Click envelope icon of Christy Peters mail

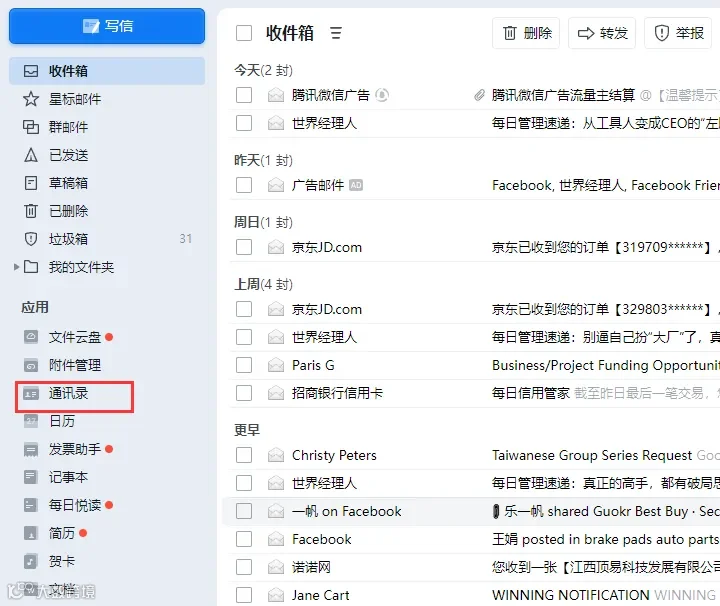click(x=276, y=455)
